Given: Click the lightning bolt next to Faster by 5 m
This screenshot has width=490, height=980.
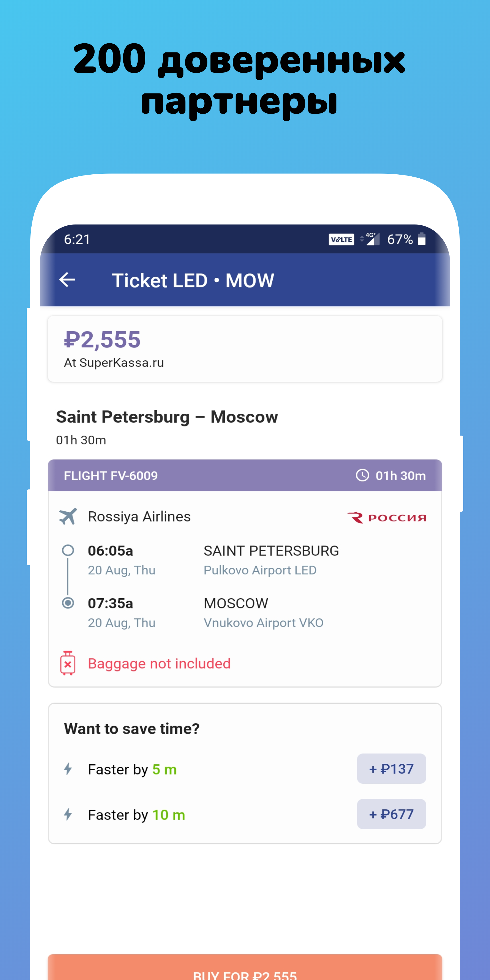Looking at the screenshot, I should pos(68,769).
